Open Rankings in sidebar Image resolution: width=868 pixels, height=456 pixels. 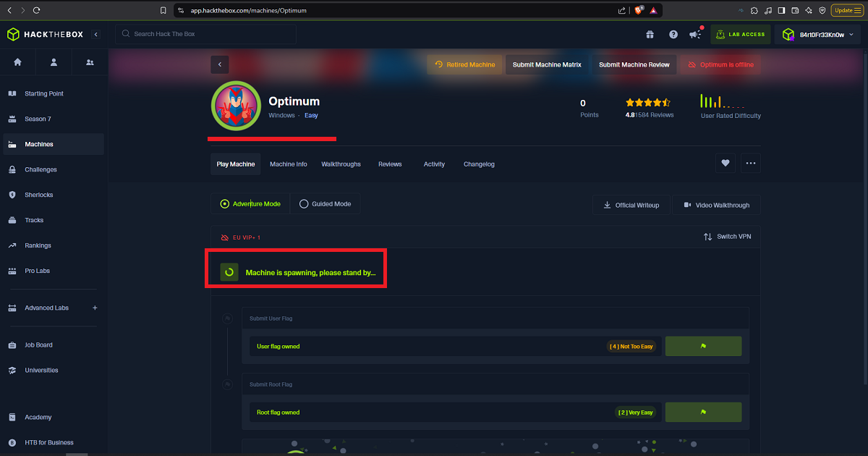54,245
